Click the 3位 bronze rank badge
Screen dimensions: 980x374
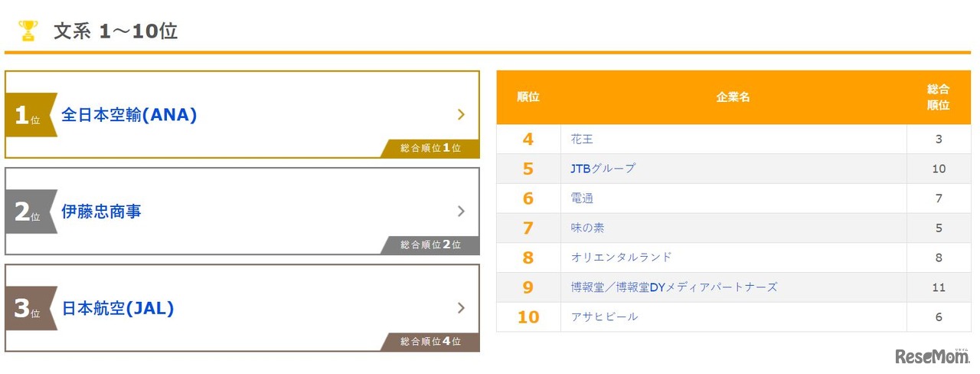tap(29, 308)
